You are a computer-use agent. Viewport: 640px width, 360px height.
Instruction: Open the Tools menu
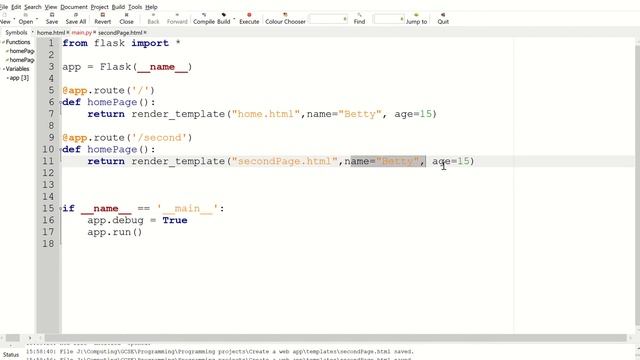(135, 7)
